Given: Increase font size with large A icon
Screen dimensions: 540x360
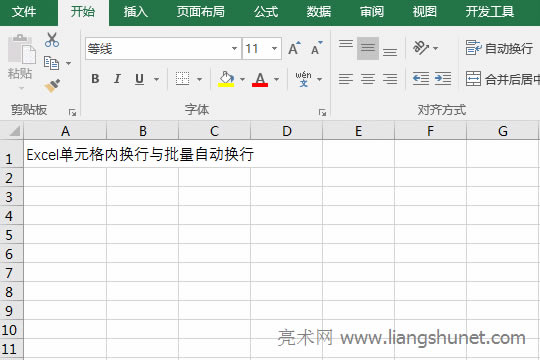Looking at the screenshot, I should click(294, 48).
